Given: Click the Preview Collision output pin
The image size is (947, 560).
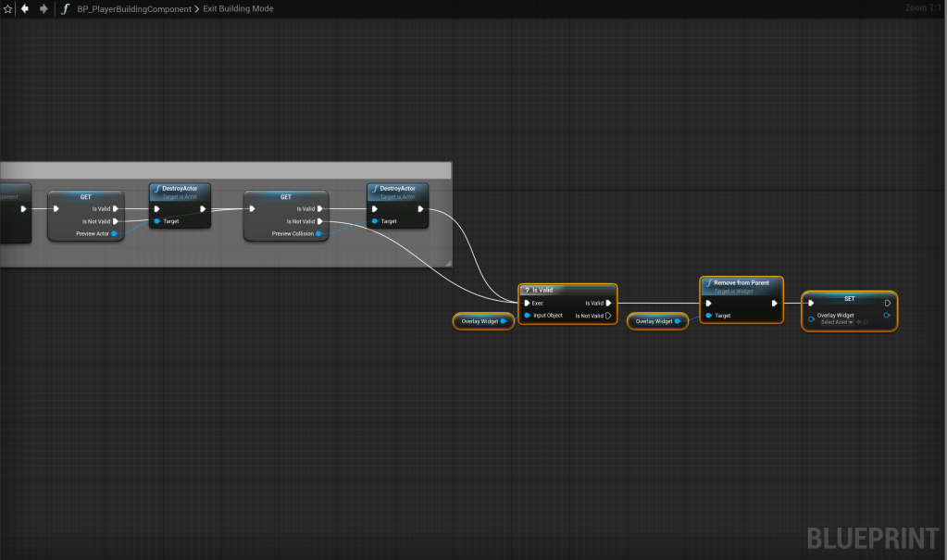Looking at the screenshot, I should (x=319, y=234).
